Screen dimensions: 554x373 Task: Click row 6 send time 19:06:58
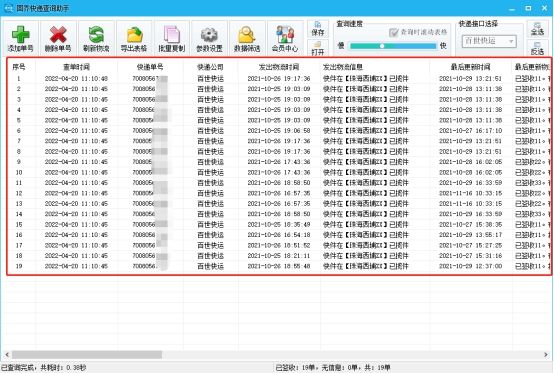pyautogui.click(x=279, y=131)
